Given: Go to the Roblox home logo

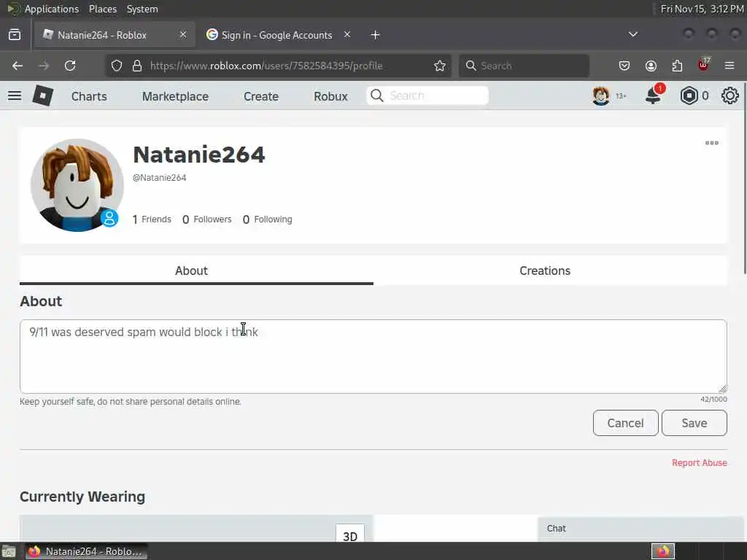Looking at the screenshot, I should (43, 96).
